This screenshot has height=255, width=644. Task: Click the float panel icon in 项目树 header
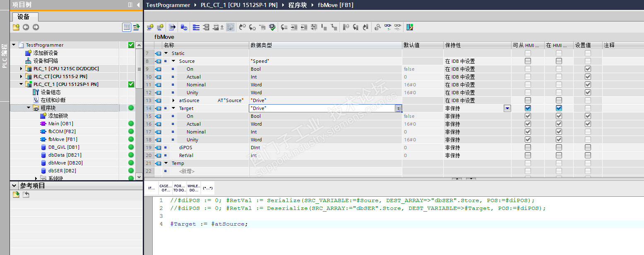point(130,5)
